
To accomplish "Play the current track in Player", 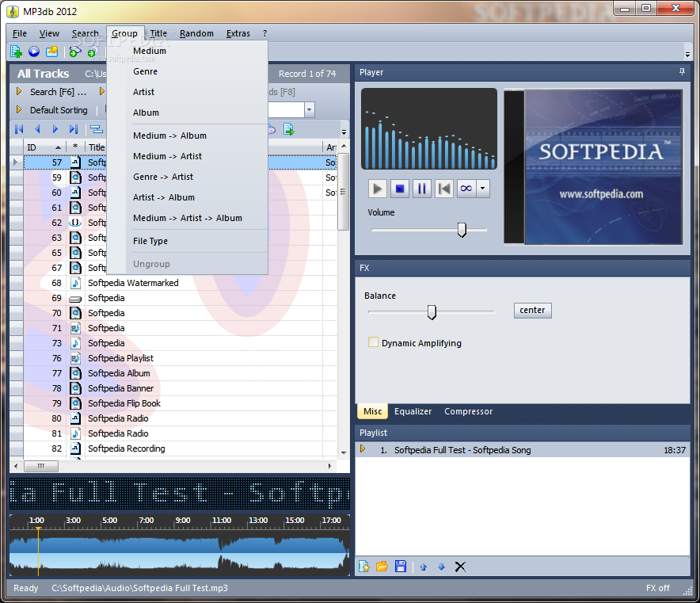I will point(377,189).
